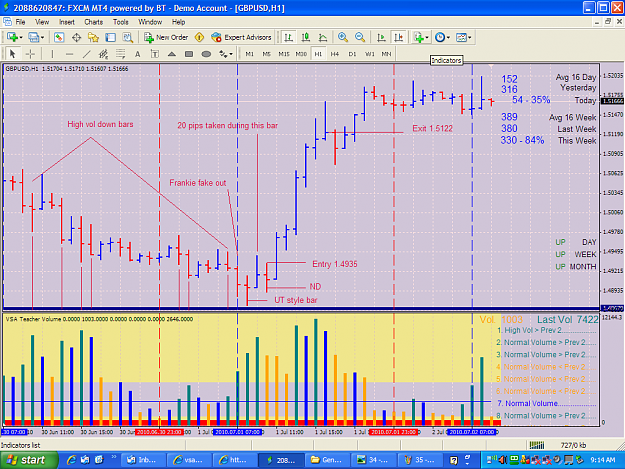Toggle chart auto scroll
Image resolution: width=625 pixels, height=469 pixels.
[381, 37]
